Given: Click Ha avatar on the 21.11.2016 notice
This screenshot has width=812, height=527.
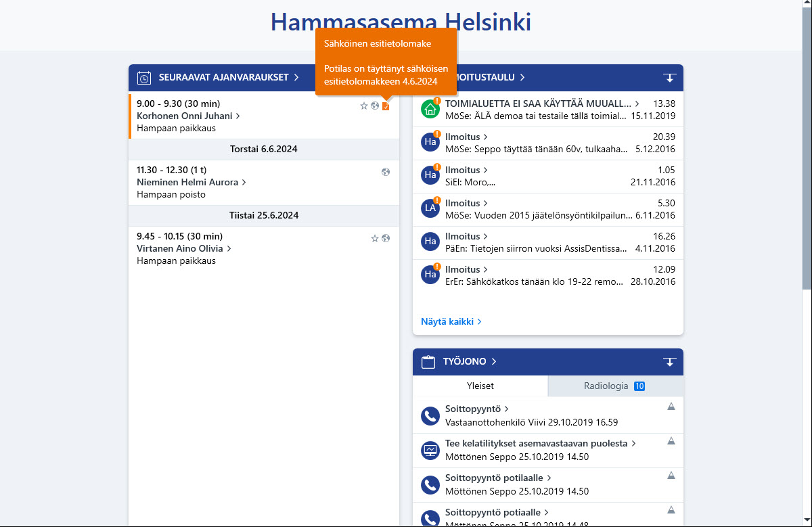Looking at the screenshot, I should [430, 175].
